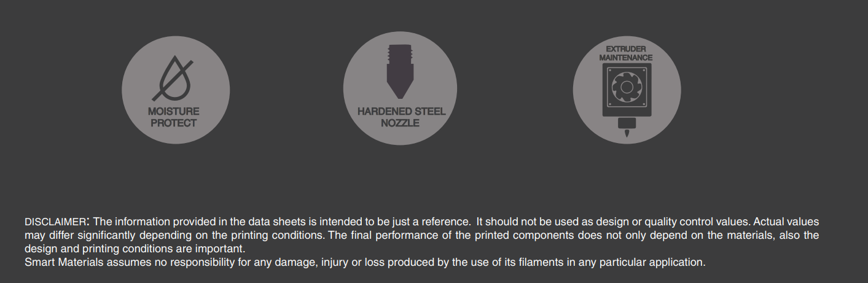Click the MOISTURE PROTECT label
This screenshot has height=283, width=868.
pyautogui.click(x=174, y=117)
